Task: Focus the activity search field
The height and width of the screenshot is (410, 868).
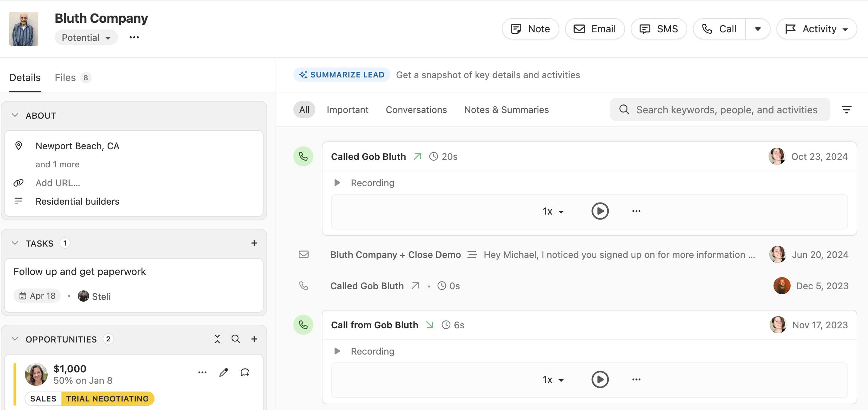Action: [720, 109]
